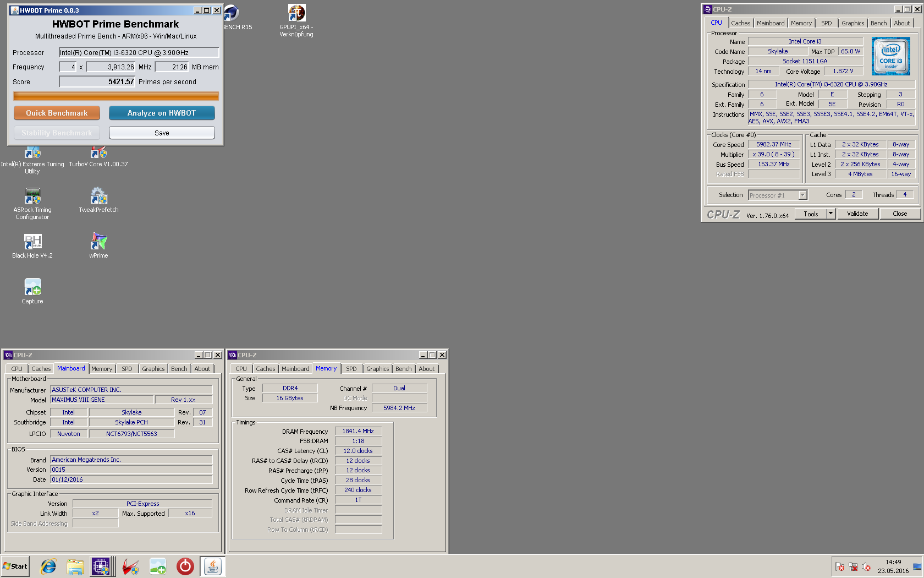This screenshot has height=578, width=924.
Task: Open SPD tab in top-right CPU-Z
Action: 826,23
